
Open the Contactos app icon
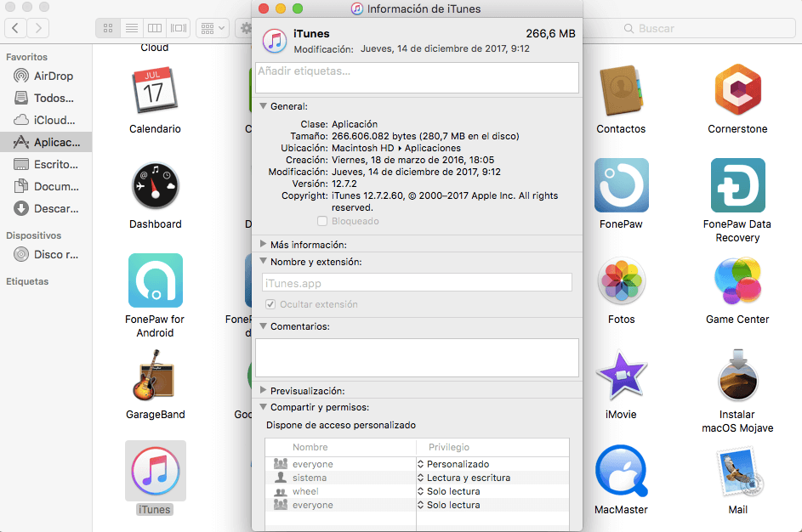click(x=621, y=90)
